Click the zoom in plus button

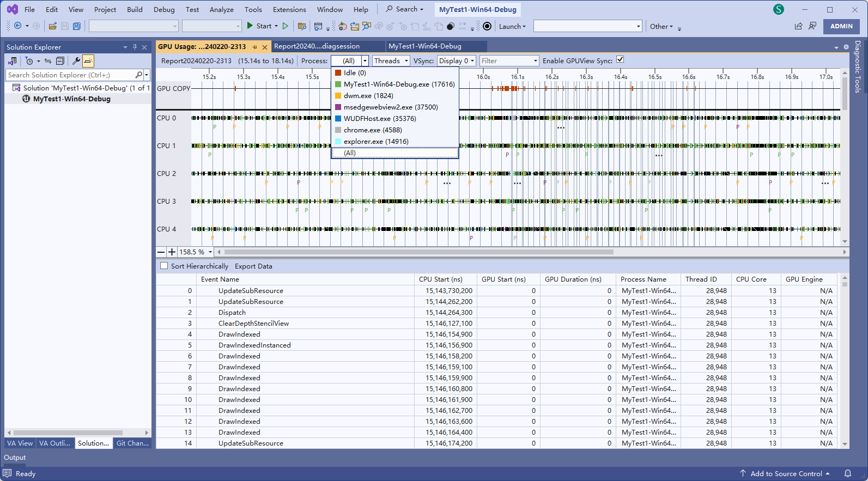172,252
